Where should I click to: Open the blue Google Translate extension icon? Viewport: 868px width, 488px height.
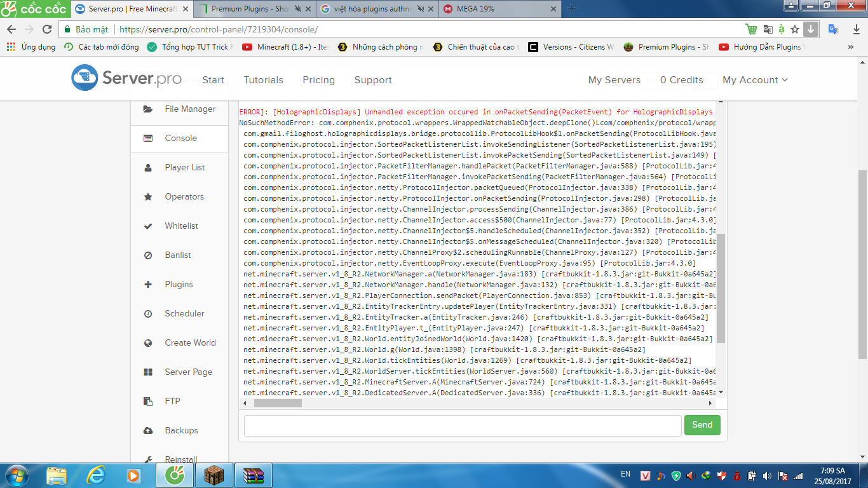point(834,29)
